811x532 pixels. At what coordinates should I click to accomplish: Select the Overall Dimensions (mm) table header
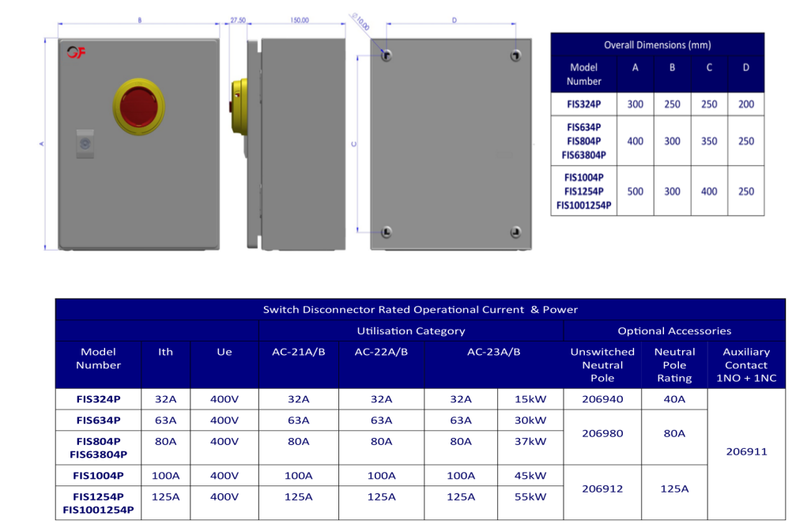point(657,45)
